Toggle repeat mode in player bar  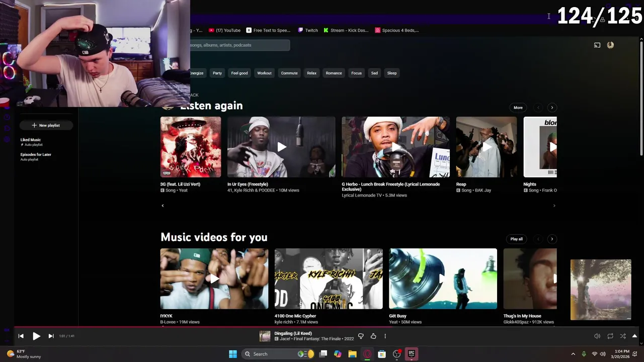610,336
